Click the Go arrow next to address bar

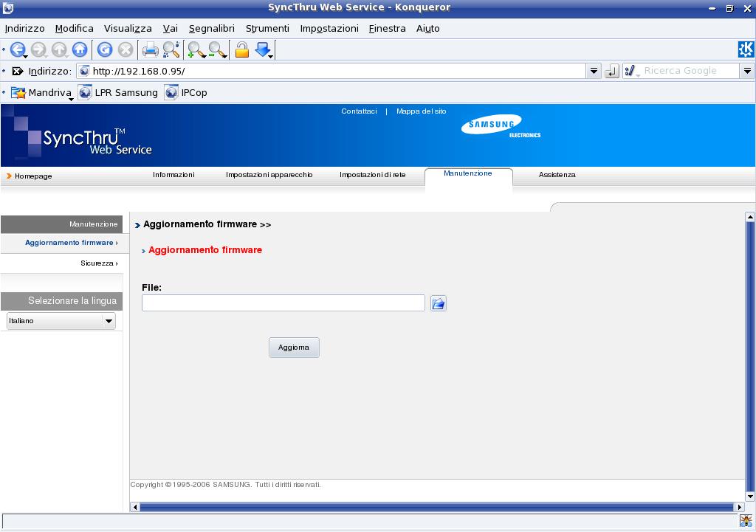point(611,72)
